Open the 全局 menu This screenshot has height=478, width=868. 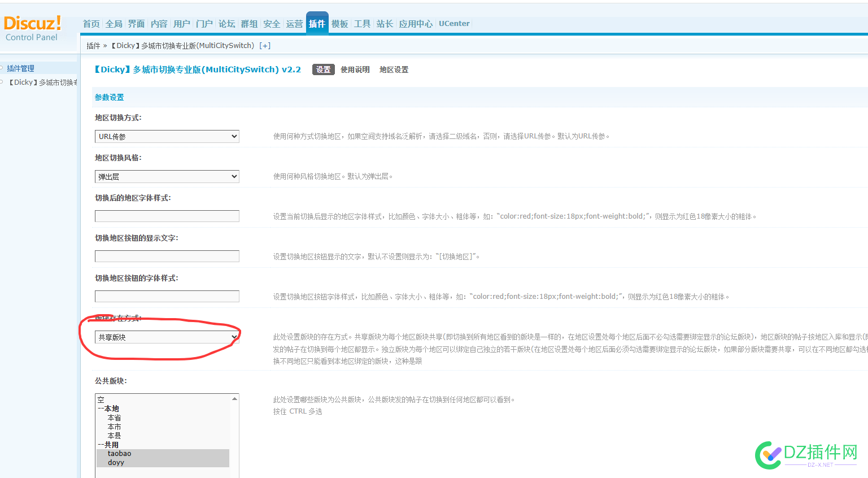click(x=114, y=24)
